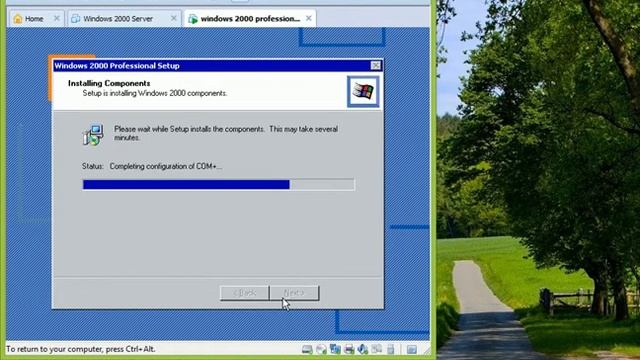Click the Windows 2000 Server tab icon
The width and height of the screenshot is (640, 360).
(x=76, y=18)
